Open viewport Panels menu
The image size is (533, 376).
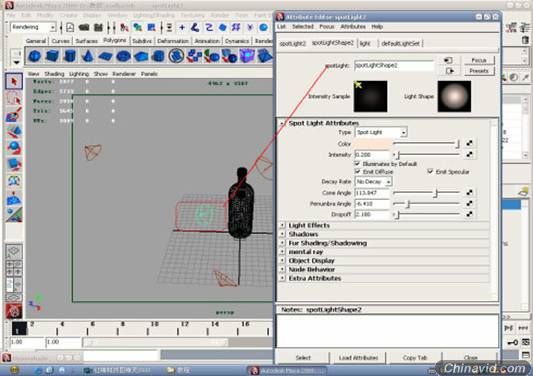[149, 74]
